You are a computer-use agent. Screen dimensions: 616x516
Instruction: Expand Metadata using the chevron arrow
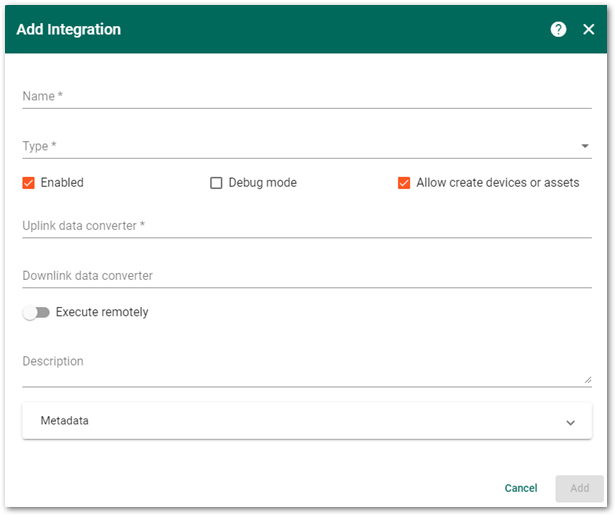(570, 422)
